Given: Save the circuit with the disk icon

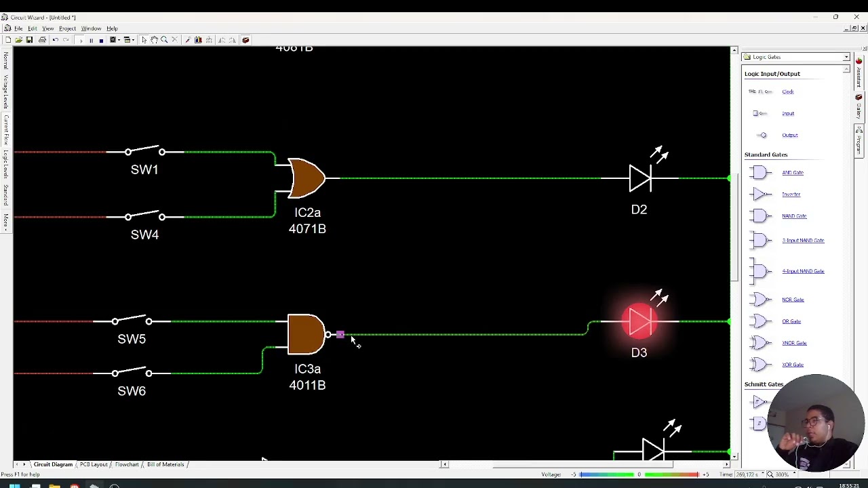Looking at the screenshot, I should point(29,40).
